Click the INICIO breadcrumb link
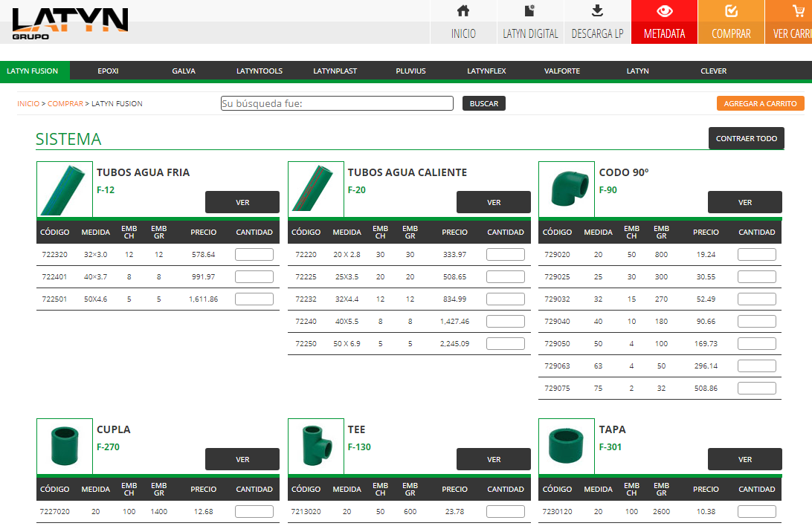812x526 pixels. tap(28, 103)
